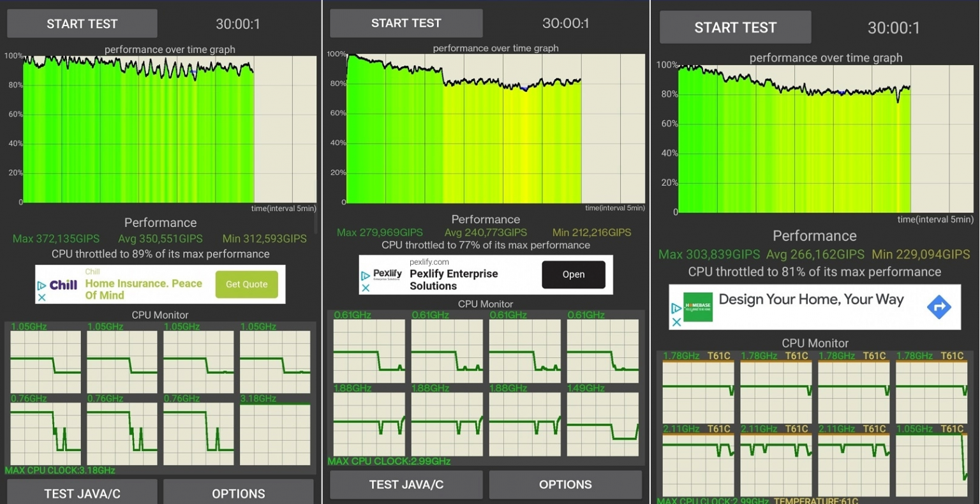This screenshot has width=980, height=504.
Task: Open OPTIONS in the left panel
Action: [x=238, y=493]
